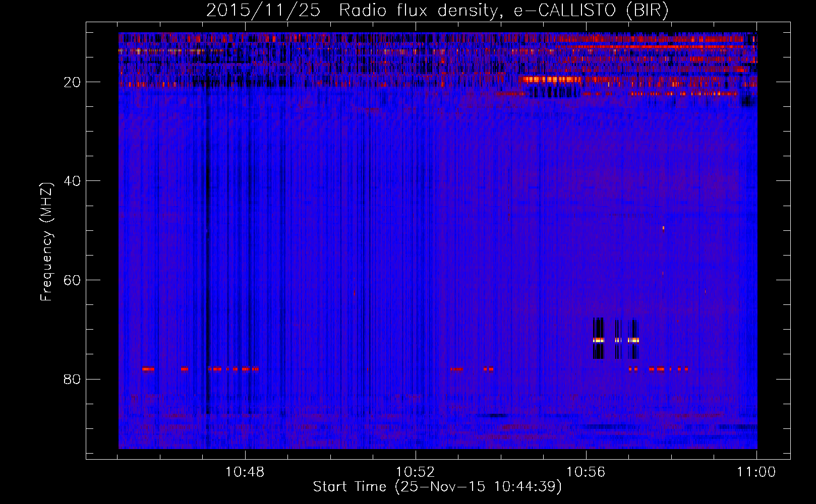816x504 pixels.
Task: Click the '10:52' time tick label
Action: pyautogui.click(x=416, y=472)
